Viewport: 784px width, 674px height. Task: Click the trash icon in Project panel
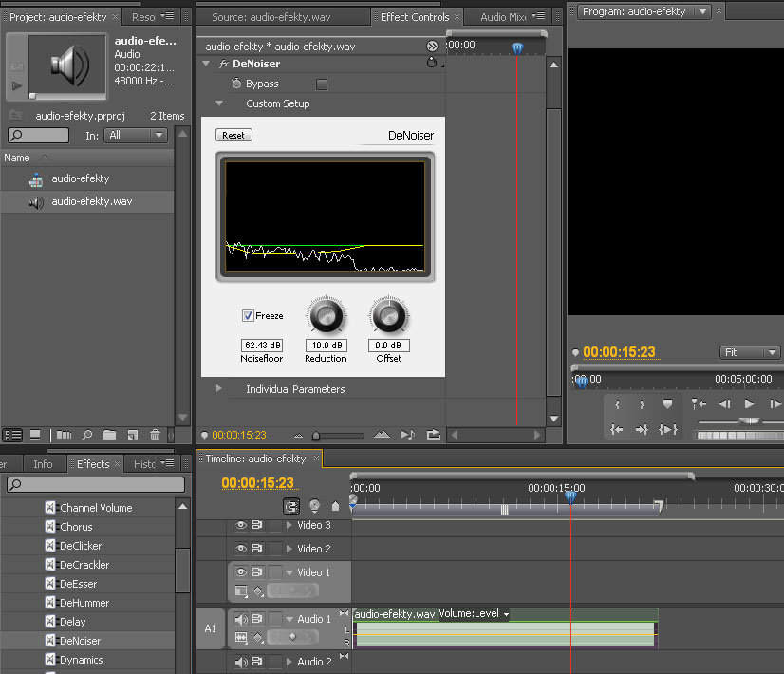(x=155, y=435)
